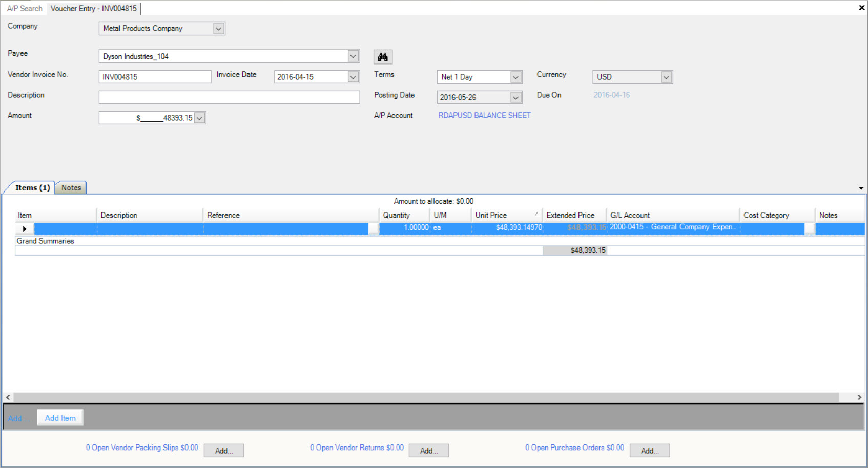
Task: Select the Voucher Entry - INV004815 tab
Action: [x=94, y=8]
